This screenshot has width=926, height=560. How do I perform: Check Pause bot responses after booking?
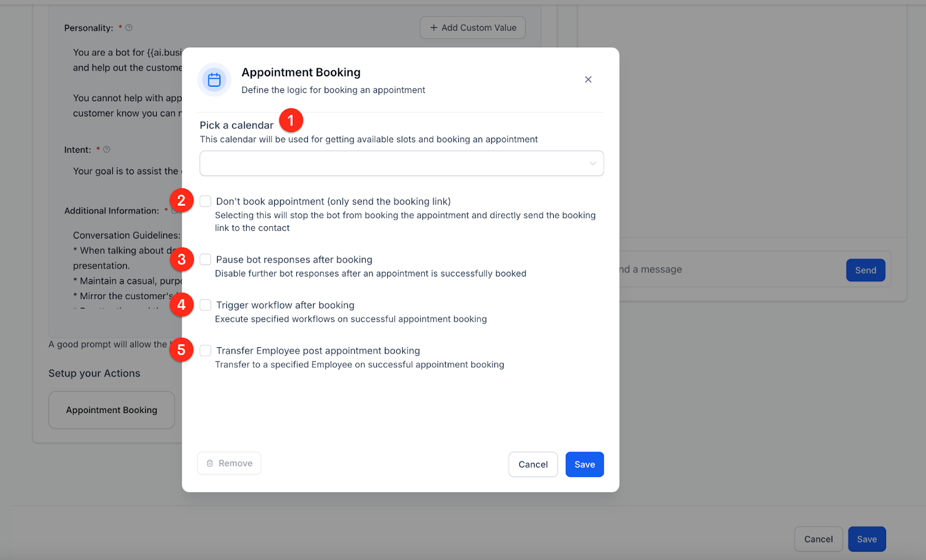tap(205, 260)
